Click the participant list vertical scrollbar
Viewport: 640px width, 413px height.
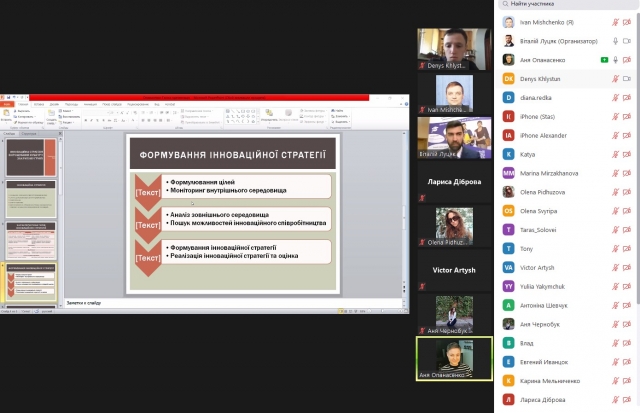click(638, 159)
